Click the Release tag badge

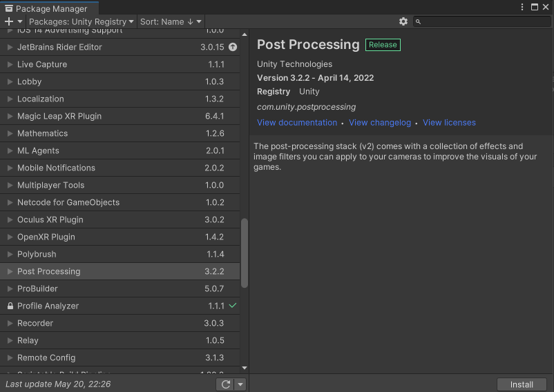(383, 45)
